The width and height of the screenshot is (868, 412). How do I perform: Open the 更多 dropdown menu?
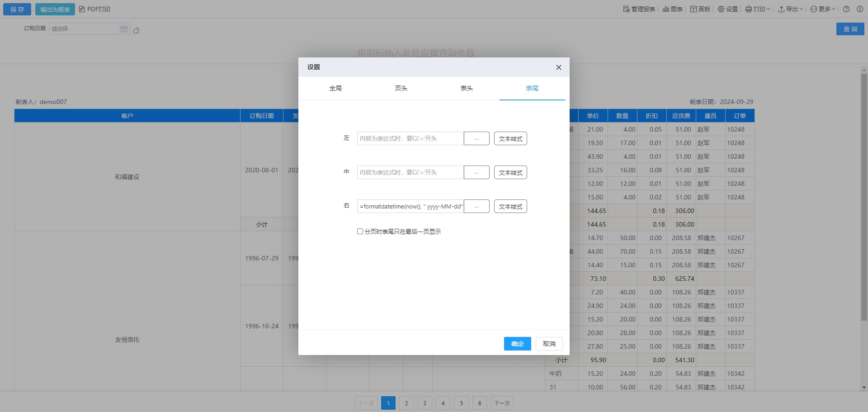(x=823, y=9)
